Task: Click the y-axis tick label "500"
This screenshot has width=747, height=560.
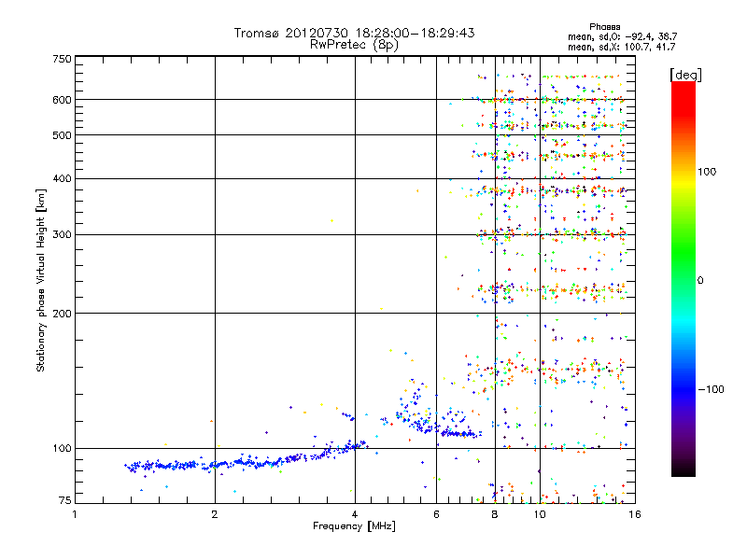Action: (62, 135)
